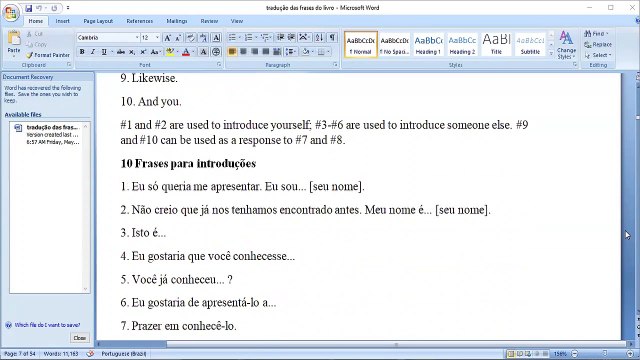Save the document from Quick Access toolbar
This screenshot has height=360, width=640.
tap(28, 8)
